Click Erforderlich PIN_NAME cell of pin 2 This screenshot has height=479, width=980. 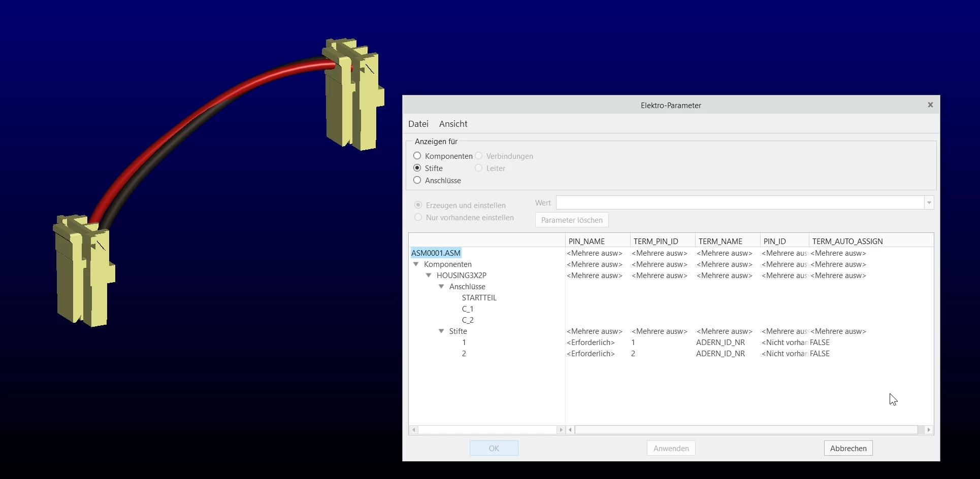591,354
